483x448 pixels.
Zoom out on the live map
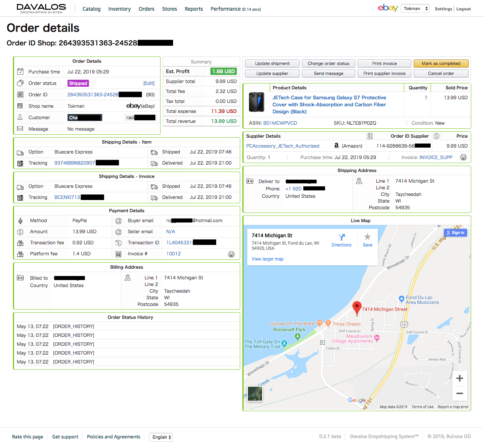pos(460,393)
